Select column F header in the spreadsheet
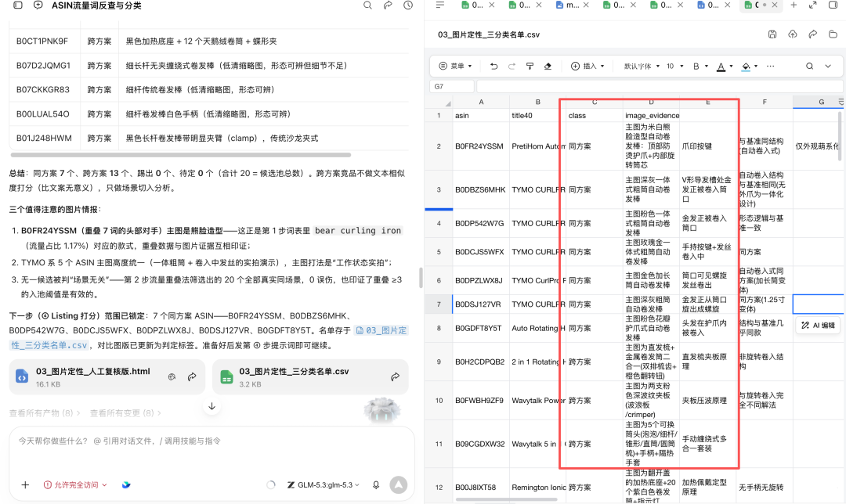The width and height of the screenshot is (846, 504). (x=765, y=102)
